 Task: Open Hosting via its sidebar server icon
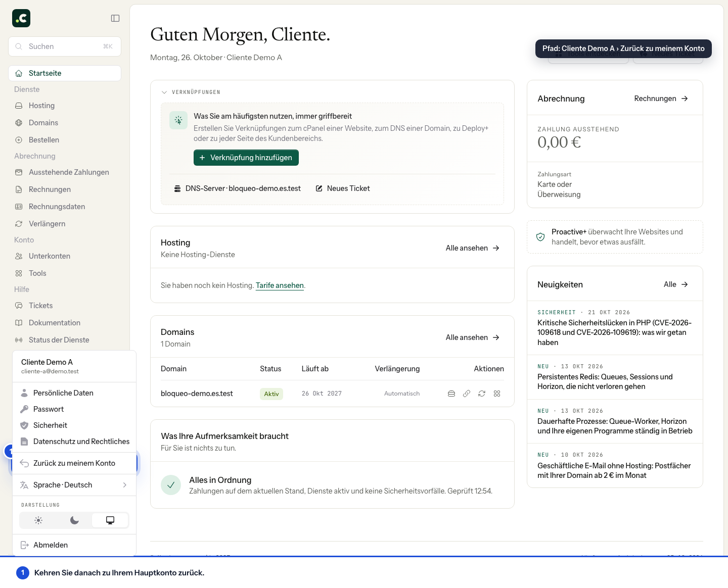coord(19,106)
